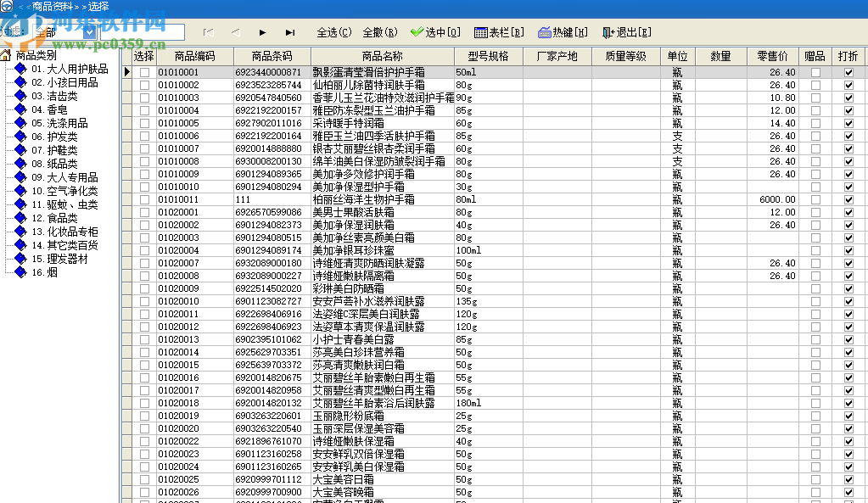The height and width of the screenshot is (503, 868).
Task: Select category 15.理发器材
Action: [x=59, y=259]
